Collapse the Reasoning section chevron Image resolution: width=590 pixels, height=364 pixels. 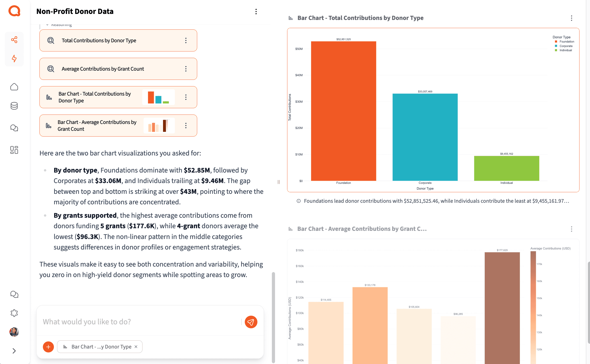coord(47,25)
